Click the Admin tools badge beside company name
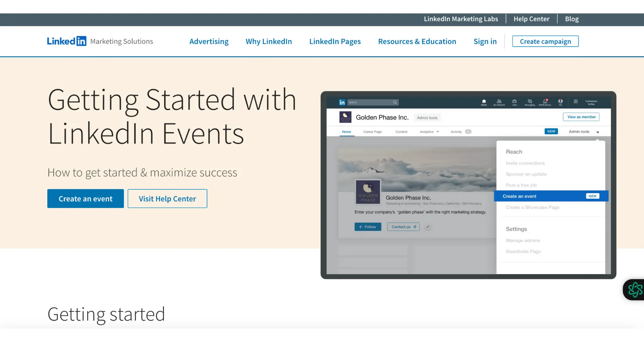This screenshot has width=644, height=342. 427,118
